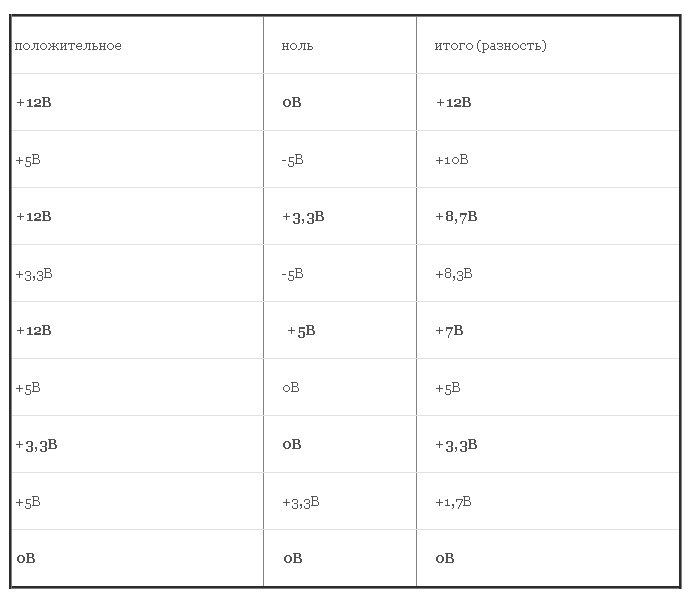Click the +3,3В positive cell in +8,3В row
The width and height of the screenshot is (694, 607).
[34, 273]
